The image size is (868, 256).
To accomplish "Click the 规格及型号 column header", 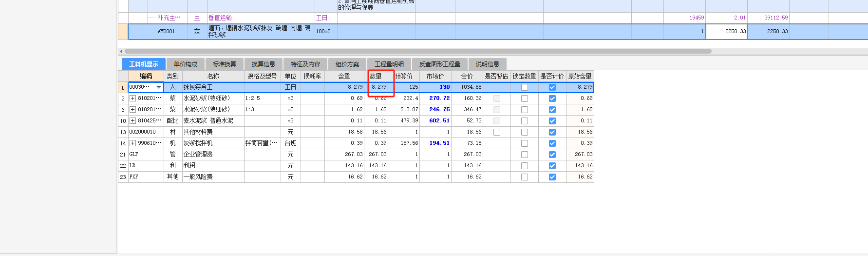I will 263,76.
